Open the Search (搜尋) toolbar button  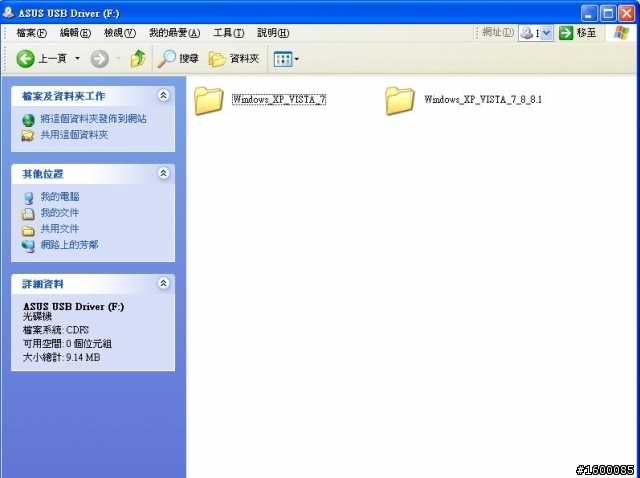(x=178, y=59)
